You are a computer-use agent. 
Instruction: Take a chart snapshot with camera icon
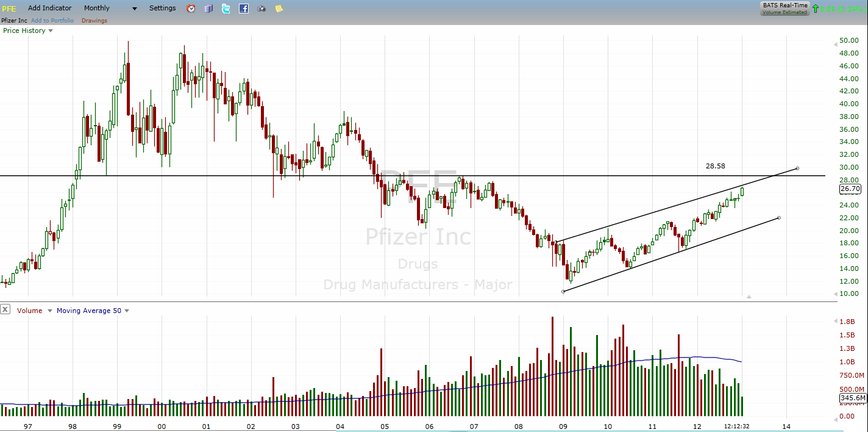point(261,9)
